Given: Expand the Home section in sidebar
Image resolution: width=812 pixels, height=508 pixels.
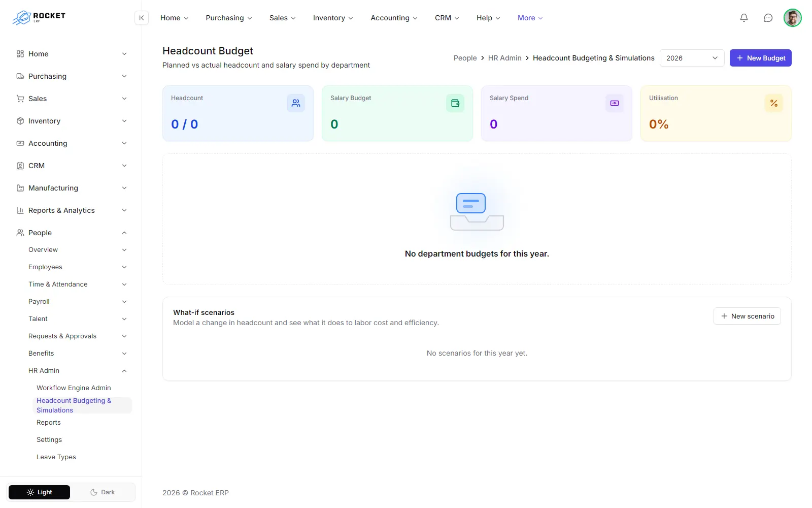Looking at the screenshot, I should 72,54.
